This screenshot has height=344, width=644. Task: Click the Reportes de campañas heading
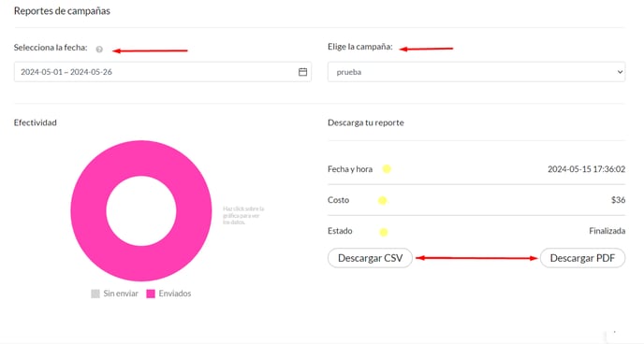[62, 11]
